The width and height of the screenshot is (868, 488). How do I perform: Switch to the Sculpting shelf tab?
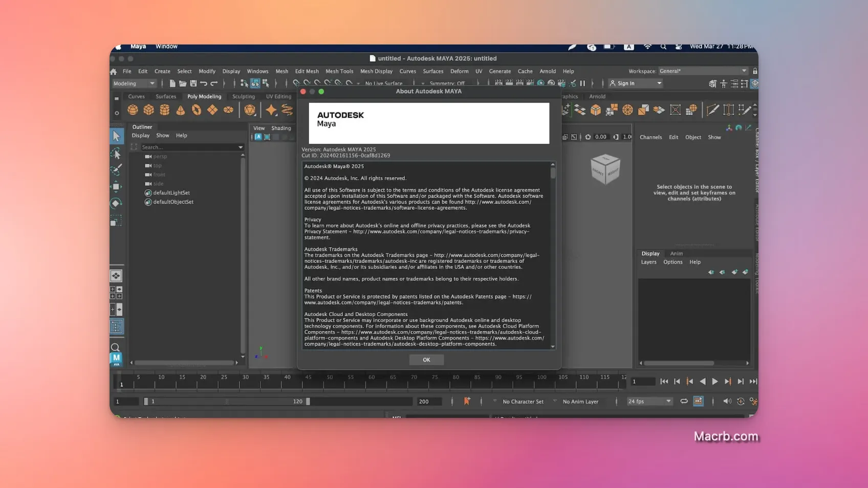coord(243,97)
